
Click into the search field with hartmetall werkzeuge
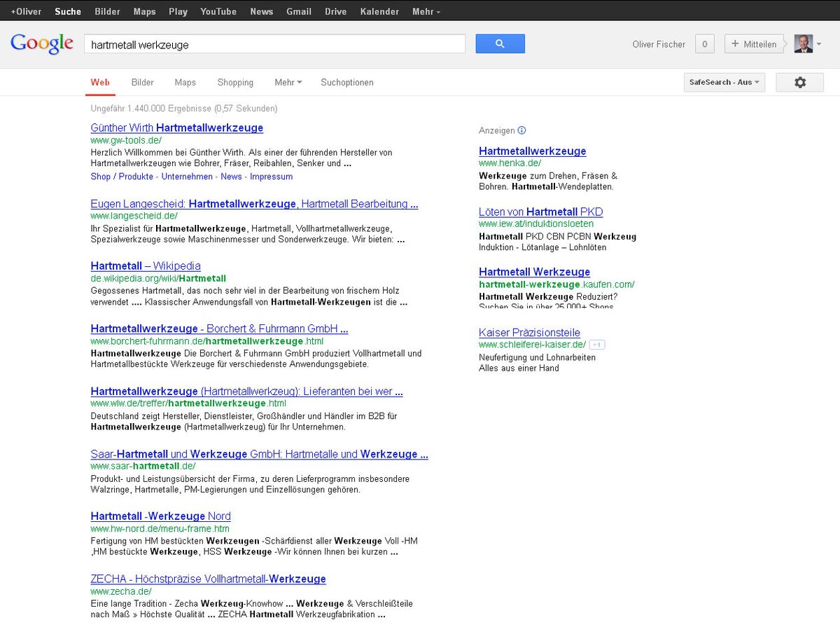tap(274, 44)
